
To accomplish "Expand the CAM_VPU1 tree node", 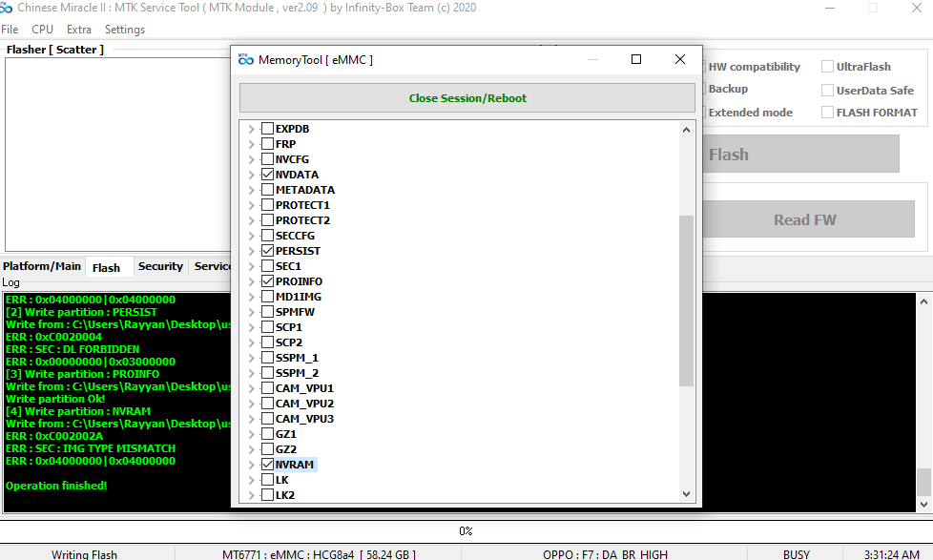I will pyautogui.click(x=251, y=388).
